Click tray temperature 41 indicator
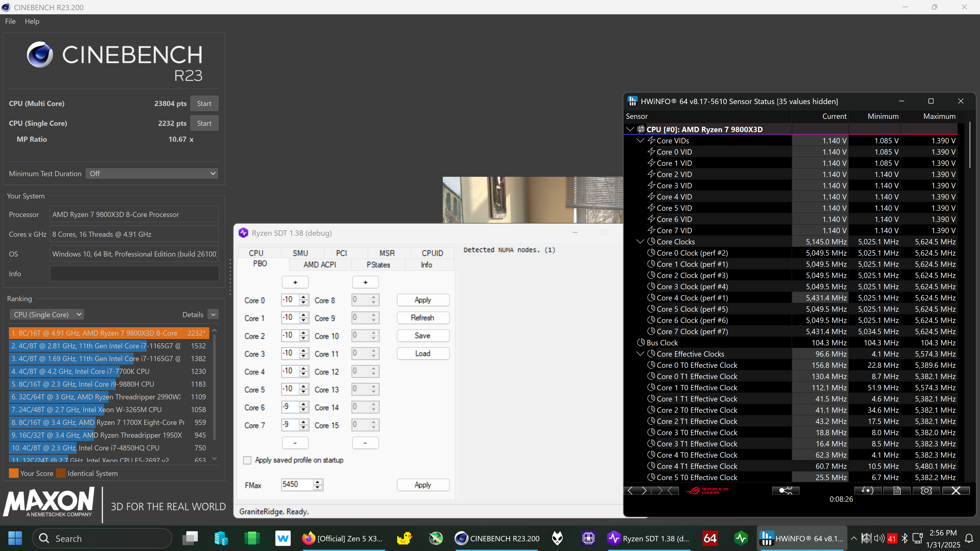Viewport: 980px width, 551px height. tap(892, 539)
